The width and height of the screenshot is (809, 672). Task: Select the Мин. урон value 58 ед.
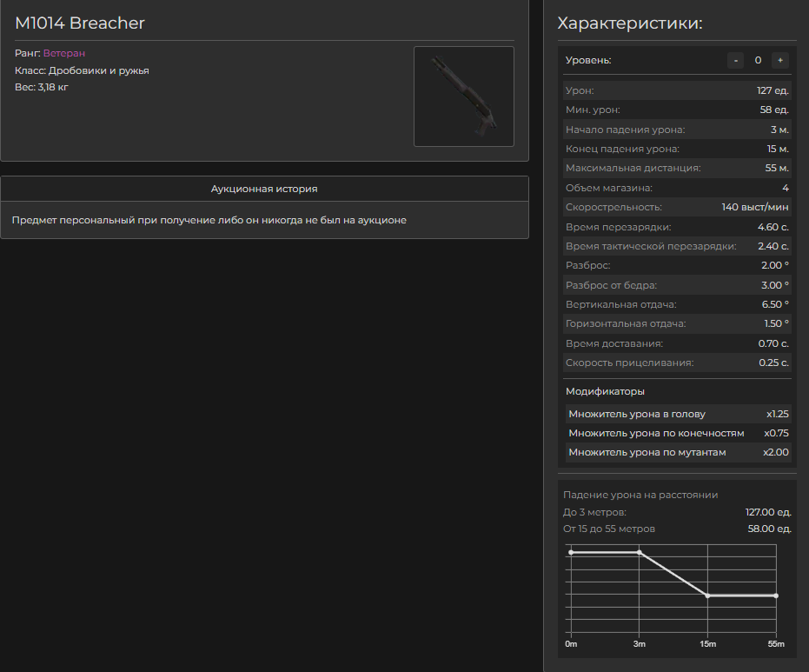[774, 110]
